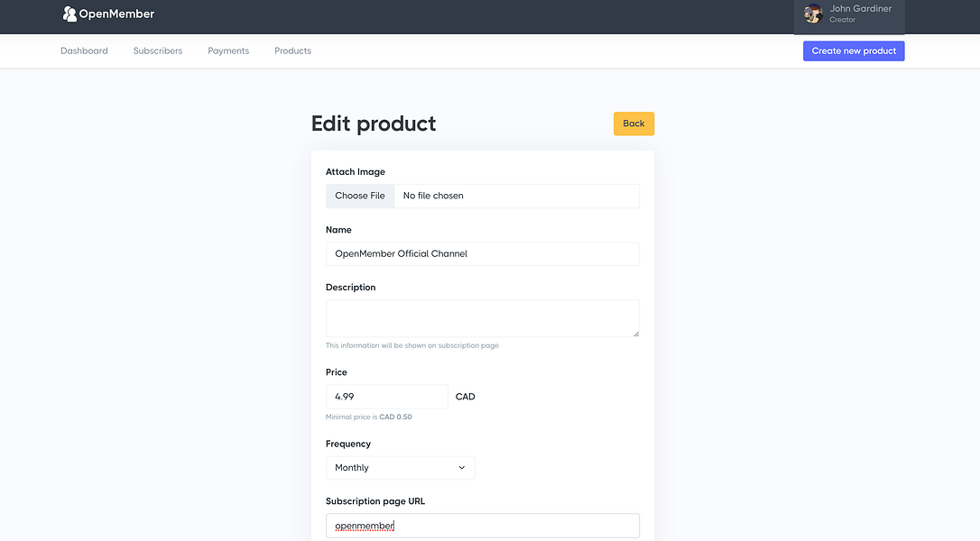Open the Payments section
Viewport: 980px width, 541px height.
click(228, 50)
